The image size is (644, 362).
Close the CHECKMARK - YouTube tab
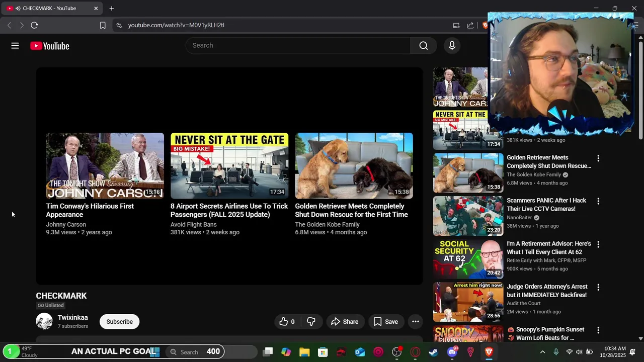pos(96,9)
